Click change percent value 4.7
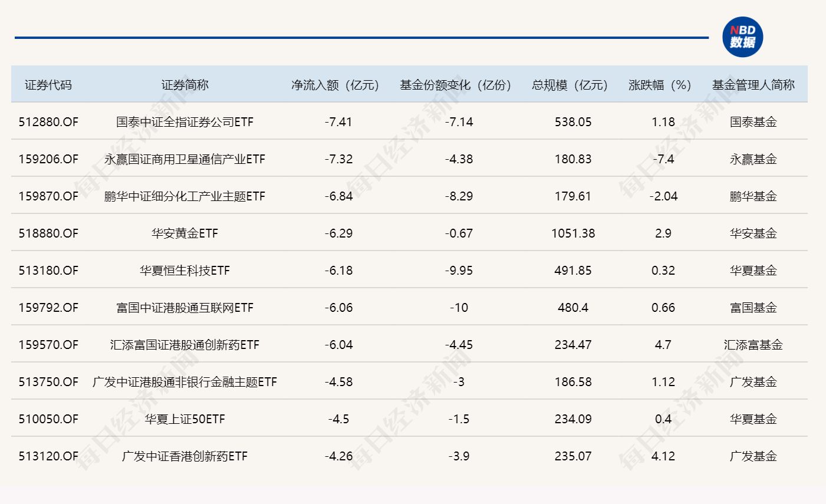 tap(663, 345)
